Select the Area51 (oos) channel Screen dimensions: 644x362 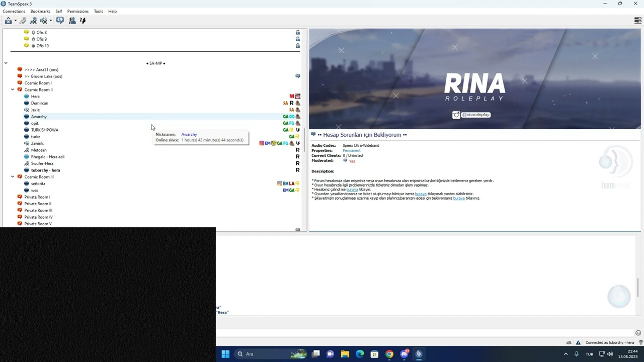click(41, 69)
